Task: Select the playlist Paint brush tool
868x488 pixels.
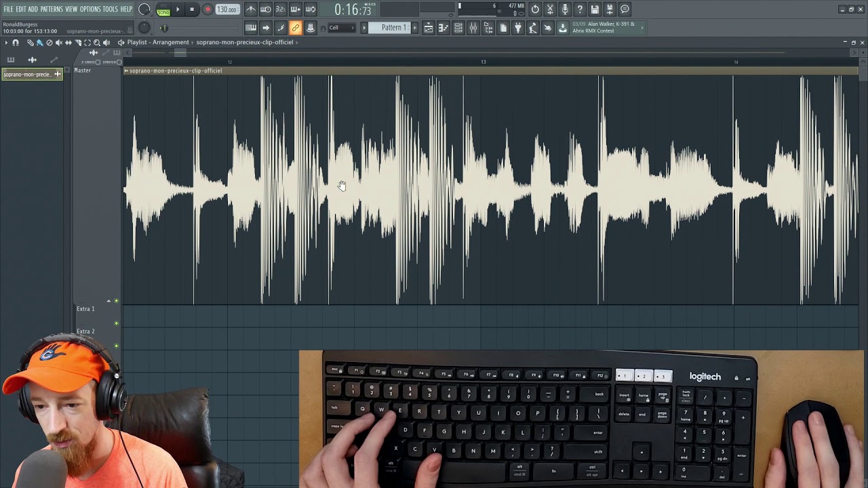Action: (40, 43)
